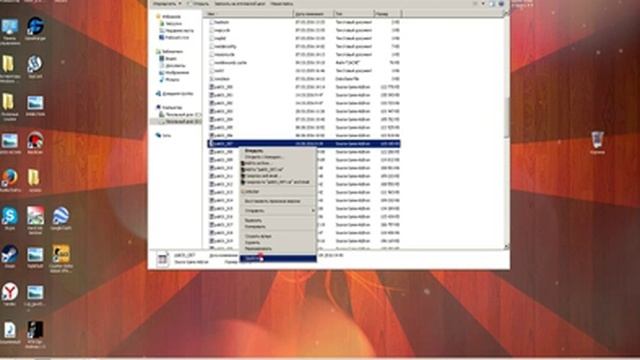Open the Skype desktop shortcut
Screen dimensions: 640x360
point(9,216)
